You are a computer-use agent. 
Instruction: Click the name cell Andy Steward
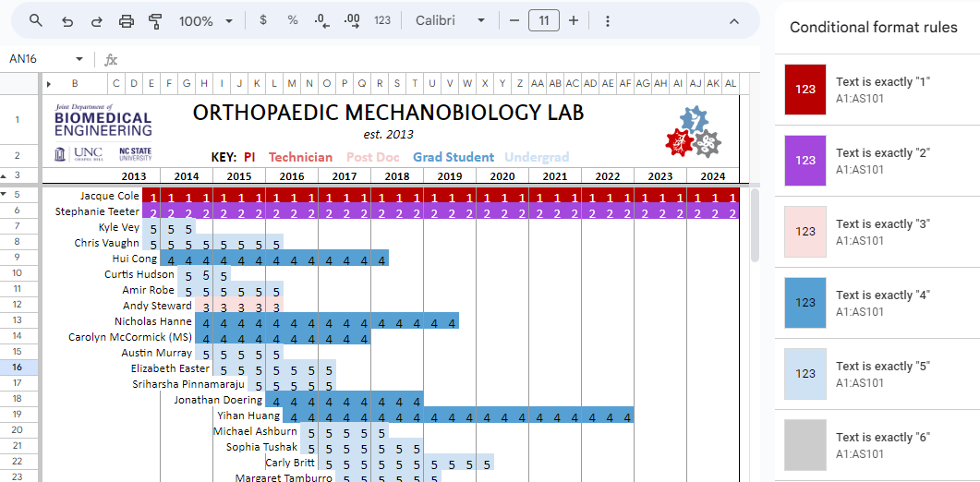pos(158,306)
